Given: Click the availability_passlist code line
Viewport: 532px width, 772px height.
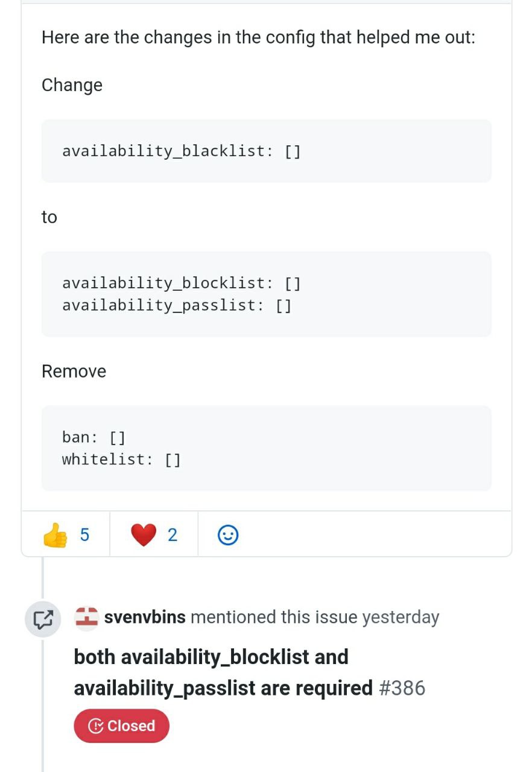Looking at the screenshot, I should [177, 305].
